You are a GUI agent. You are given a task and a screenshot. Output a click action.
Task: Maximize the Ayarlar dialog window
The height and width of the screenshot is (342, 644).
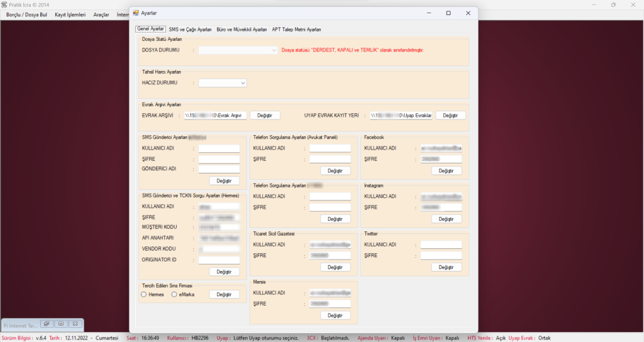tap(448, 13)
